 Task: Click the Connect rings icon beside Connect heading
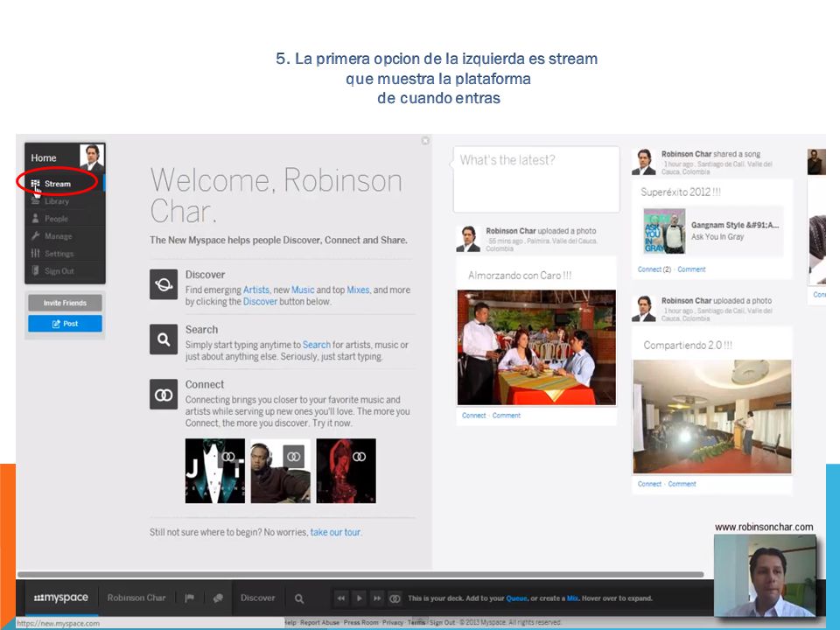pos(164,395)
